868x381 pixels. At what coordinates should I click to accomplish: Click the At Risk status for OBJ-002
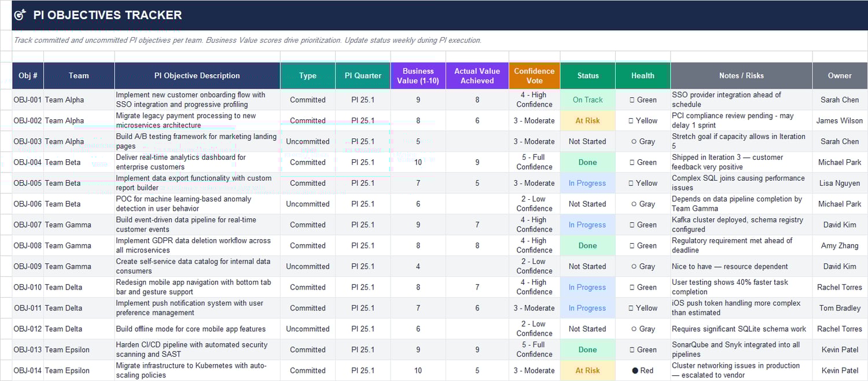[x=587, y=120]
